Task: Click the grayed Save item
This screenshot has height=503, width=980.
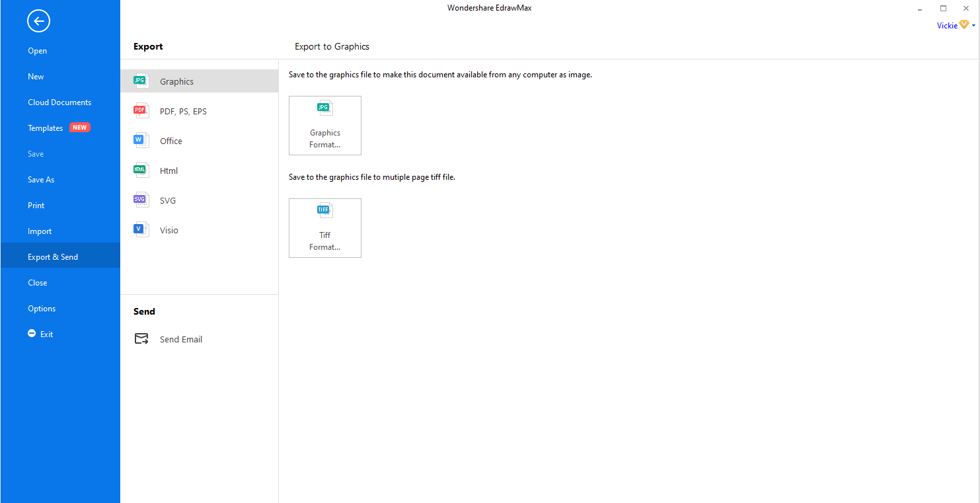Action: [x=36, y=154]
